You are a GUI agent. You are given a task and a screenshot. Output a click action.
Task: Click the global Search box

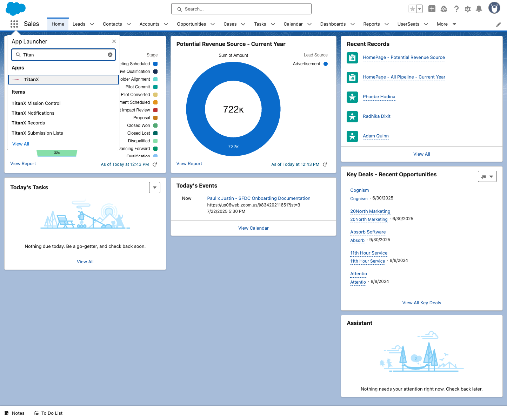click(x=241, y=9)
